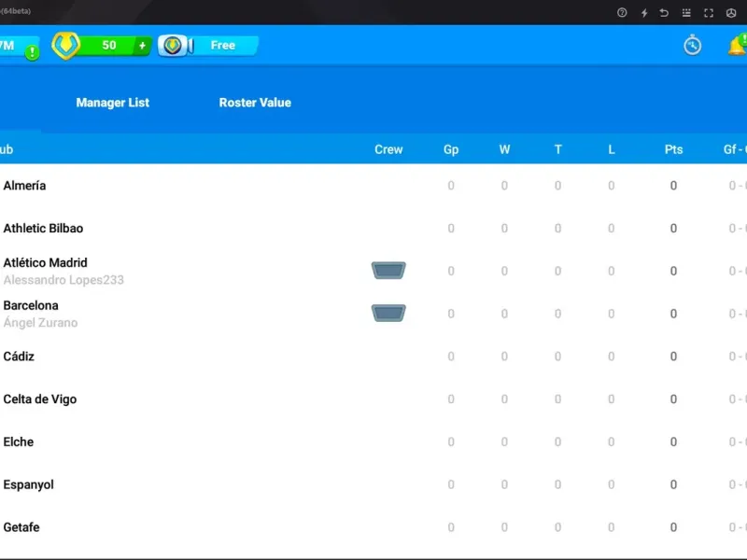The width and height of the screenshot is (747, 560).
Task: Switch to the Roster Value tab
Action: coord(255,103)
